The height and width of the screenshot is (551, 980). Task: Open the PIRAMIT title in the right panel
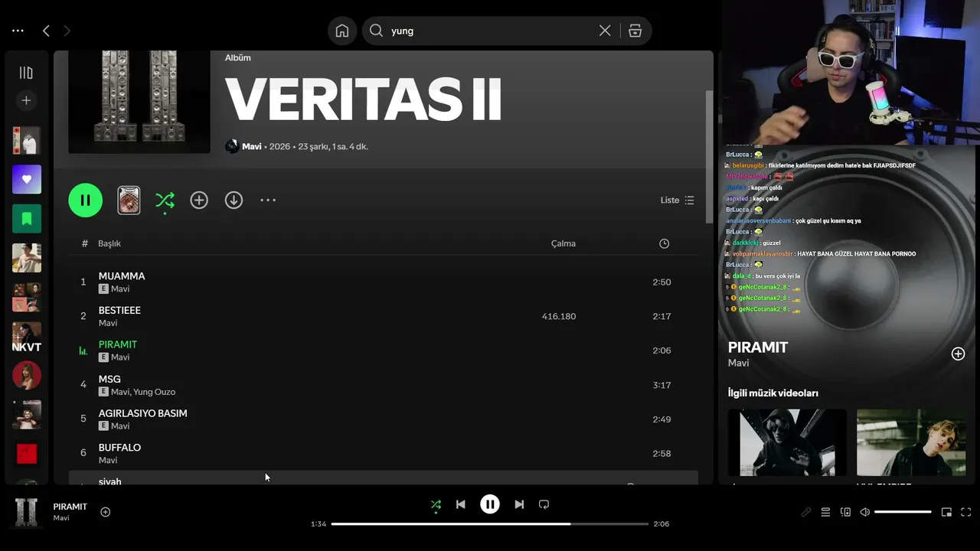click(x=758, y=347)
